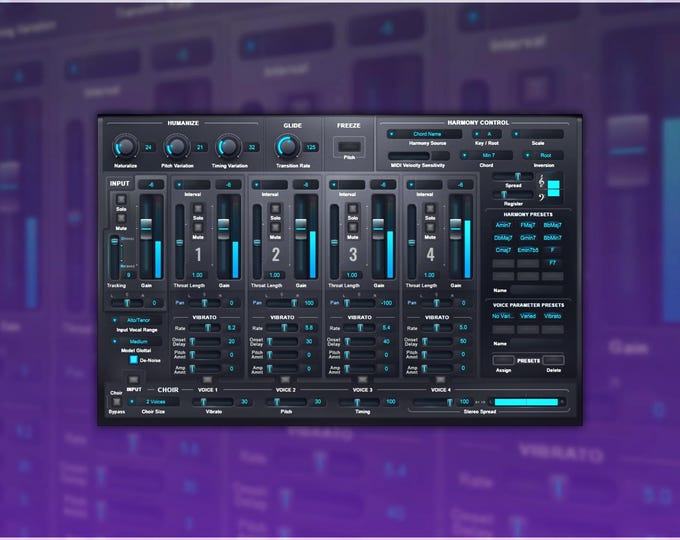Click the presets Delete button
This screenshot has height=540, width=680.
pyautogui.click(x=554, y=360)
